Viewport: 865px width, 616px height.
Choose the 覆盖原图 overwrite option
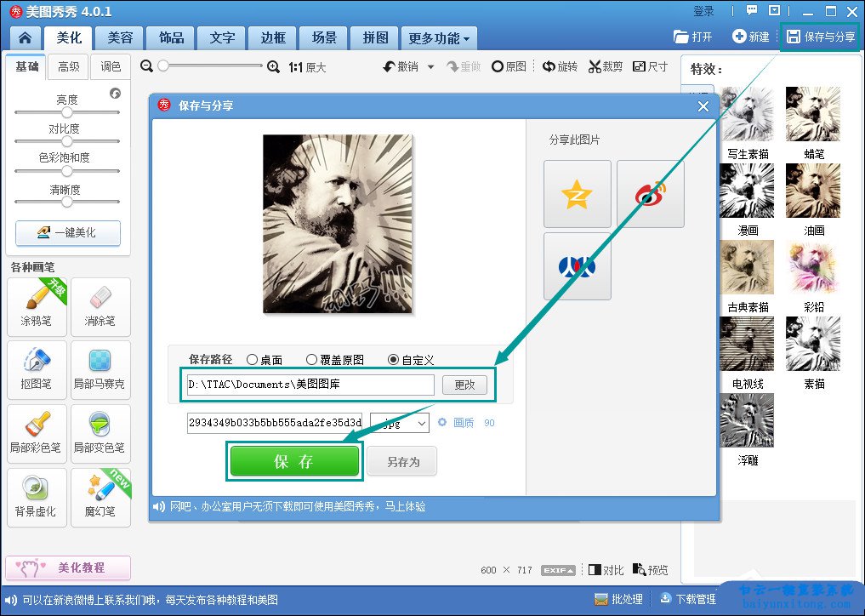(x=312, y=360)
